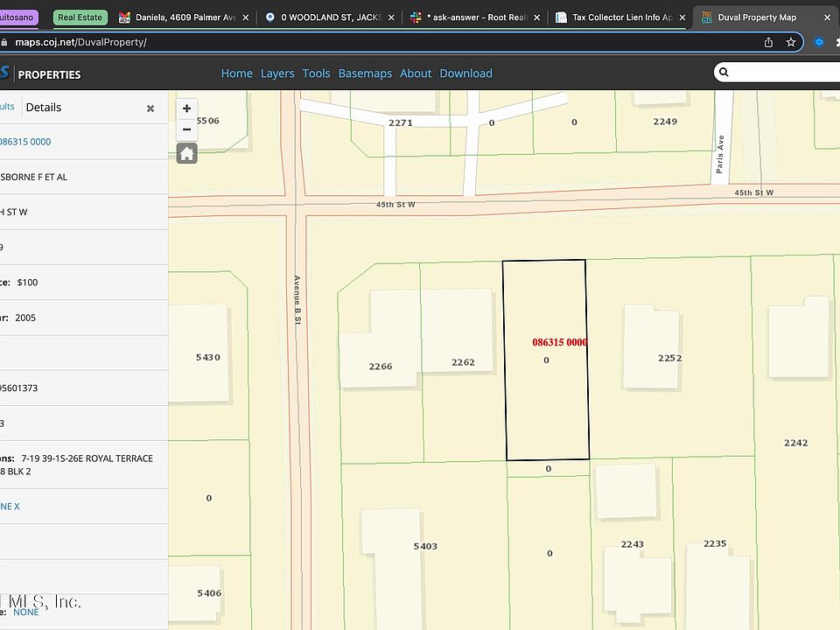Image resolution: width=840 pixels, height=630 pixels.
Task: Close the Tax Collector Lien Info tab
Action: click(x=682, y=17)
